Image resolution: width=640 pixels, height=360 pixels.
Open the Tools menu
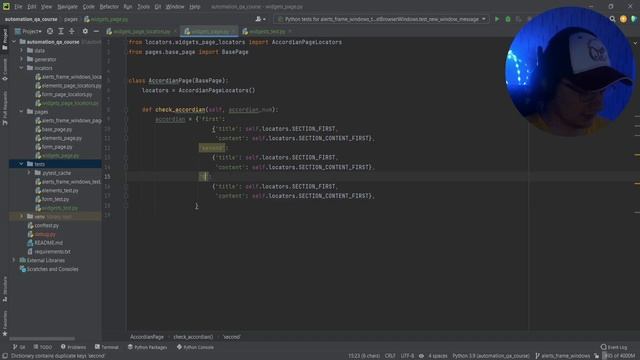coord(143,7)
